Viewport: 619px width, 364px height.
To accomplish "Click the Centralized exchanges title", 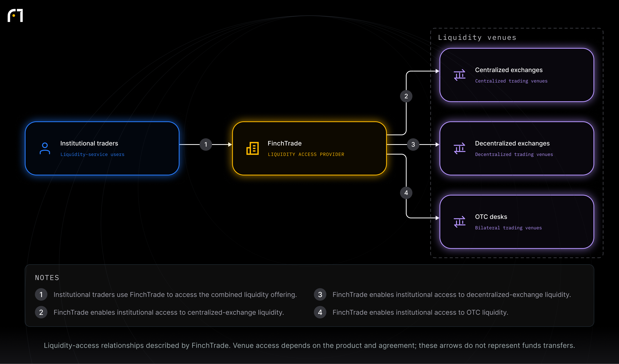I will (x=509, y=70).
